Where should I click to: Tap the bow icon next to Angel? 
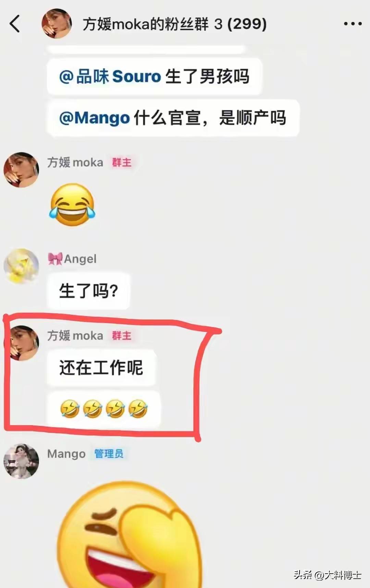(55, 259)
